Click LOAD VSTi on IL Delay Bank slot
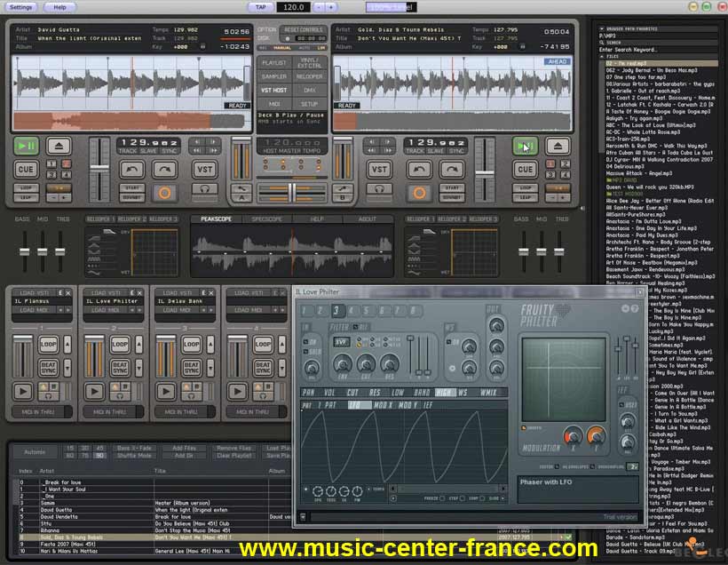 (177, 293)
